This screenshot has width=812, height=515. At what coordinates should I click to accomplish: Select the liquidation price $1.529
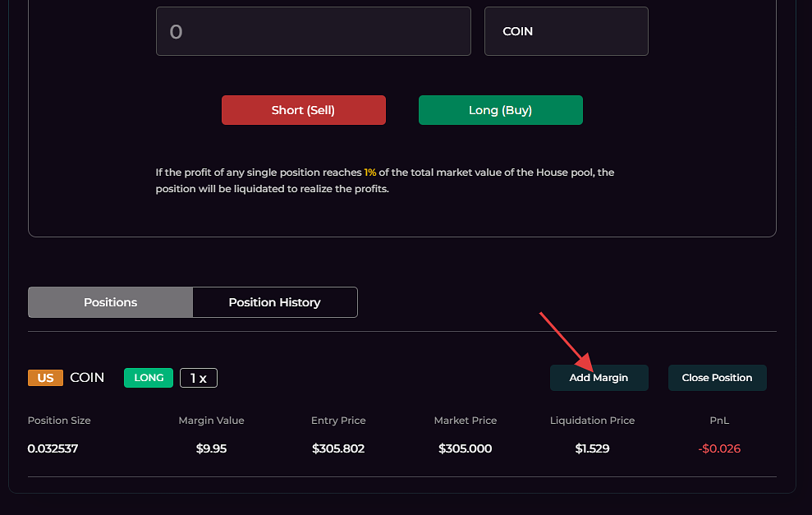[x=592, y=448]
